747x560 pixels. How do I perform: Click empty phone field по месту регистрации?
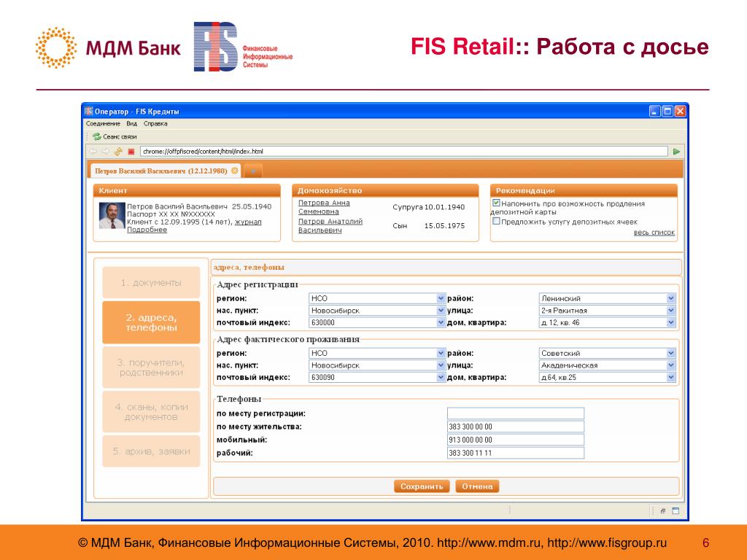pos(516,413)
